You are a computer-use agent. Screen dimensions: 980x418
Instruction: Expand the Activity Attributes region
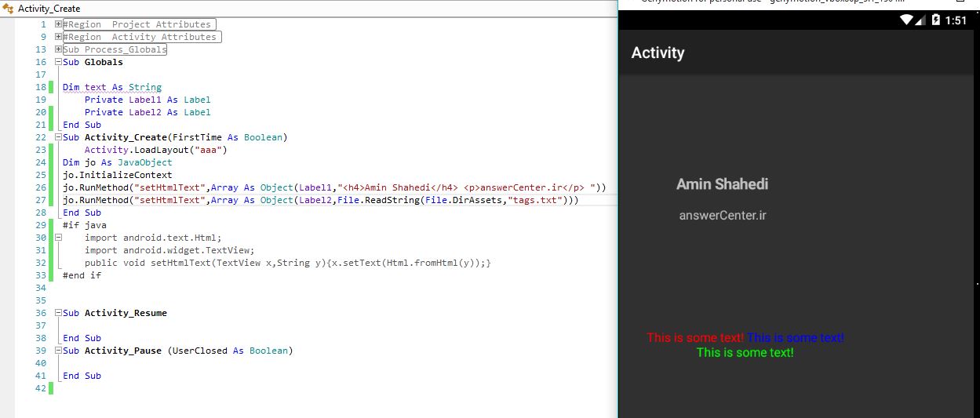[x=59, y=37]
